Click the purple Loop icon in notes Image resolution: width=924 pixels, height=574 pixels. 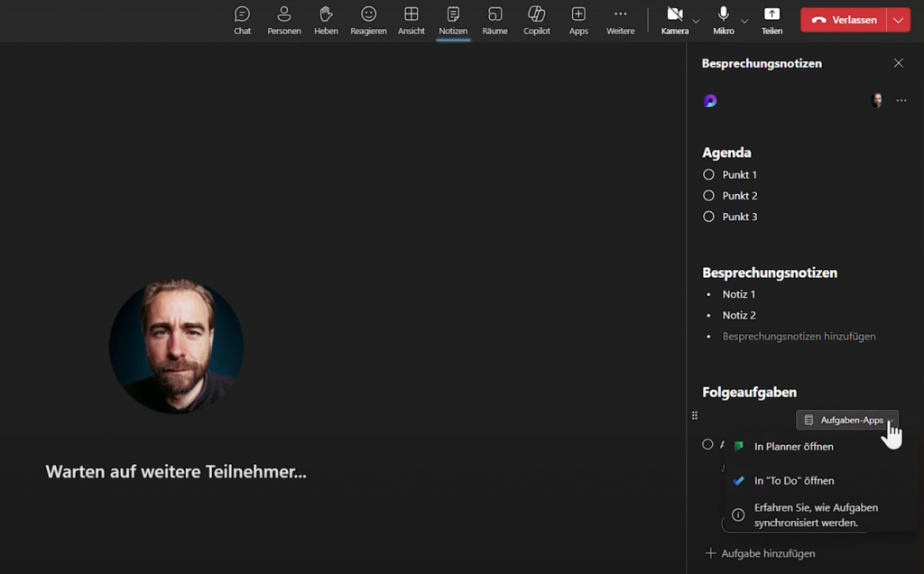[x=710, y=101]
